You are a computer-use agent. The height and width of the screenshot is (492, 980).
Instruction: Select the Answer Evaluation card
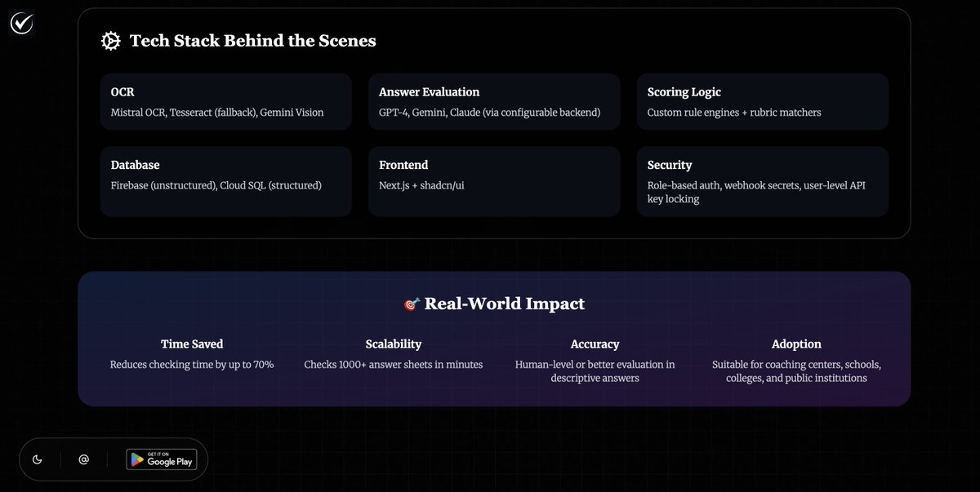click(493, 102)
